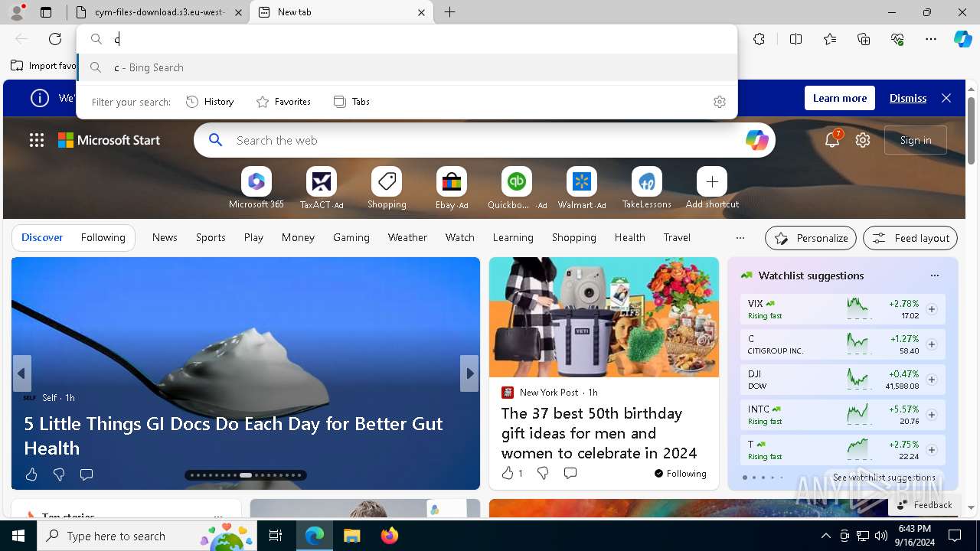980x551 pixels.
Task: Expand more feed categories ellipsis
Action: (x=740, y=238)
